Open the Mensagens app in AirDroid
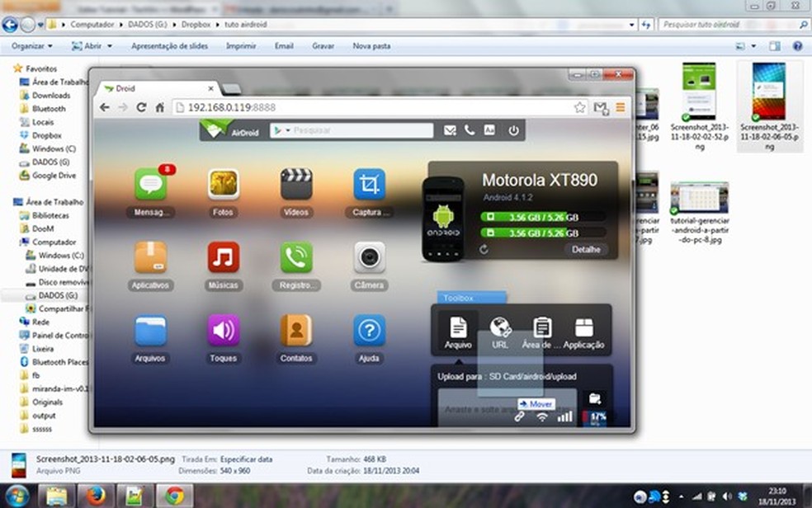This screenshot has height=508, width=812. 149,185
